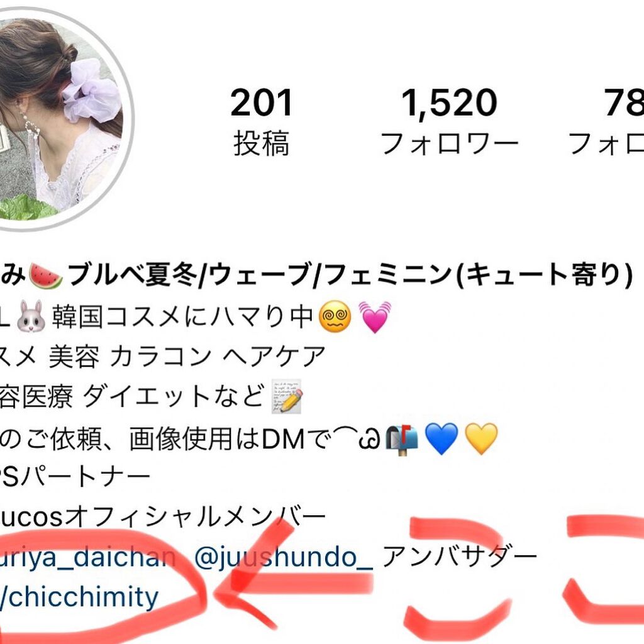Open the daichan account mention link
This screenshot has width=644, height=644.
point(87,557)
